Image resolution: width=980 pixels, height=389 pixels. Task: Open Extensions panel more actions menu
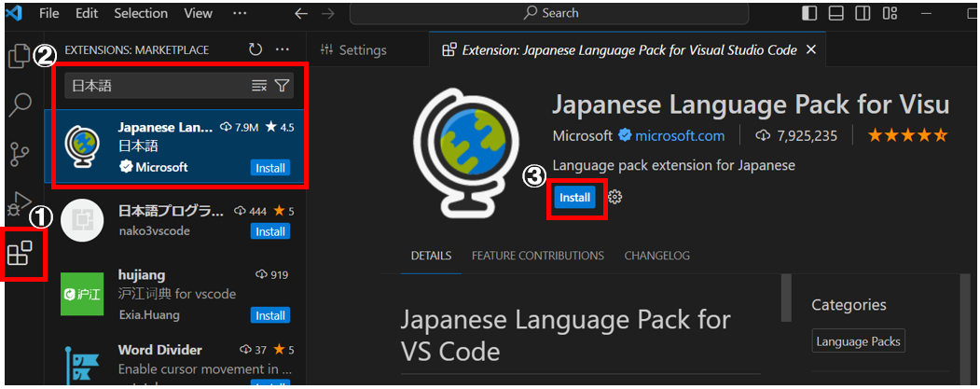283,49
